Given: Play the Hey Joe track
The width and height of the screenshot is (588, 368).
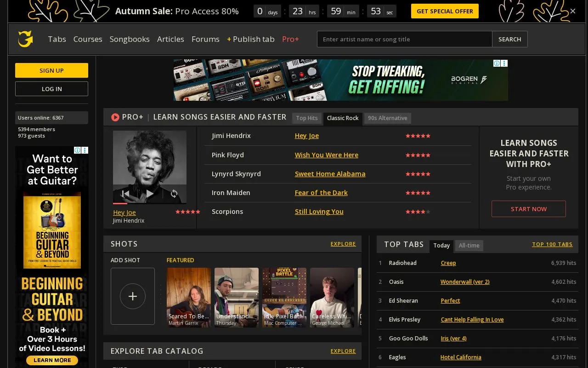Looking at the screenshot, I should (150, 194).
